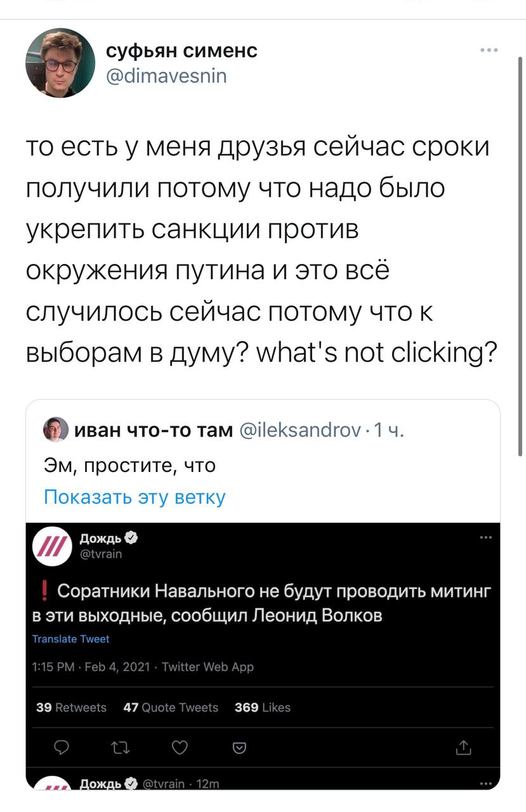Expand the Дождь tweet options menu

pyautogui.click(x=486, y=538)
